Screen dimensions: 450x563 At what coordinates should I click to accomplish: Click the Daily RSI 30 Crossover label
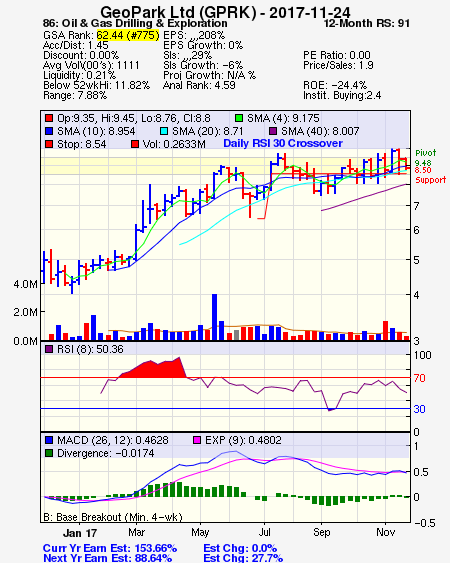click(x=283, y=143)
